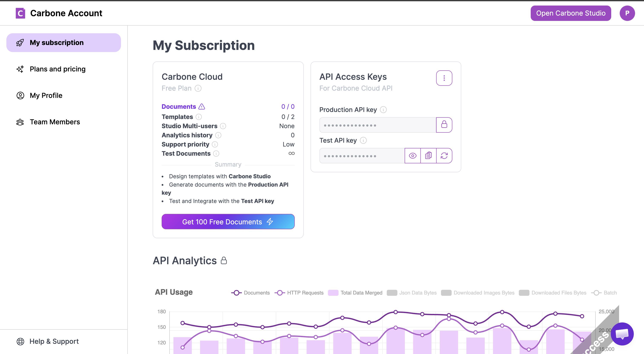The image size is (644, 354).
Task: Click the "None" Studio Multi-users value
Action: tap(287, 126)
